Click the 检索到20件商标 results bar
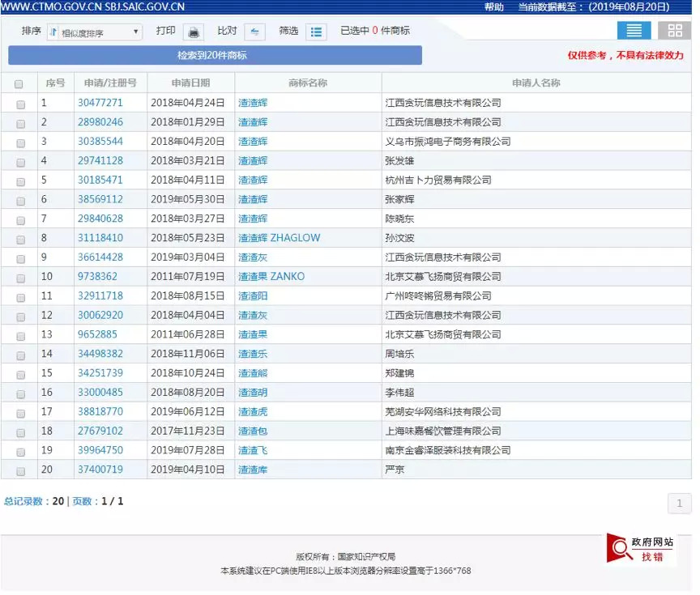 215,56
